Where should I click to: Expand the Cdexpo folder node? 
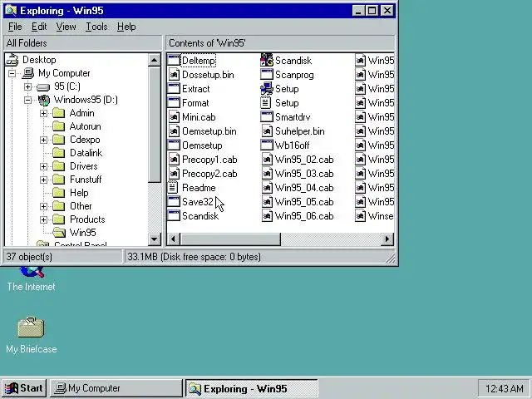pyautogui.click(x=43, y=140)
